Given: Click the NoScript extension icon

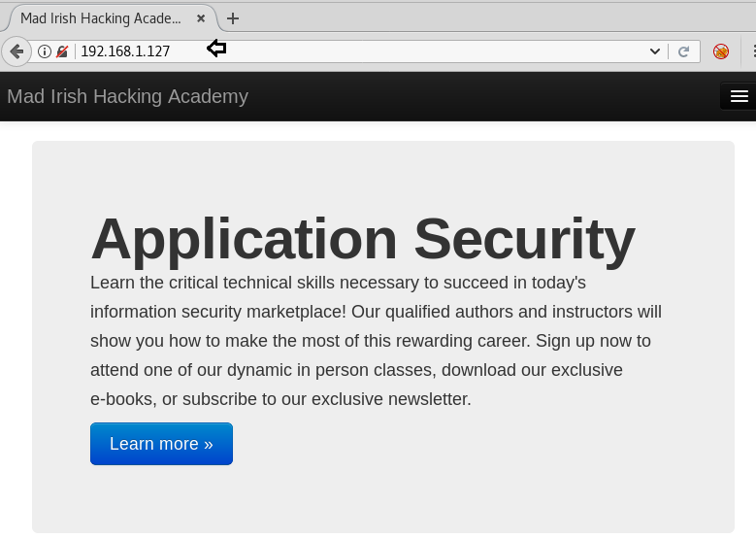Looking at the screenshot, I should [x=721, y=51].
